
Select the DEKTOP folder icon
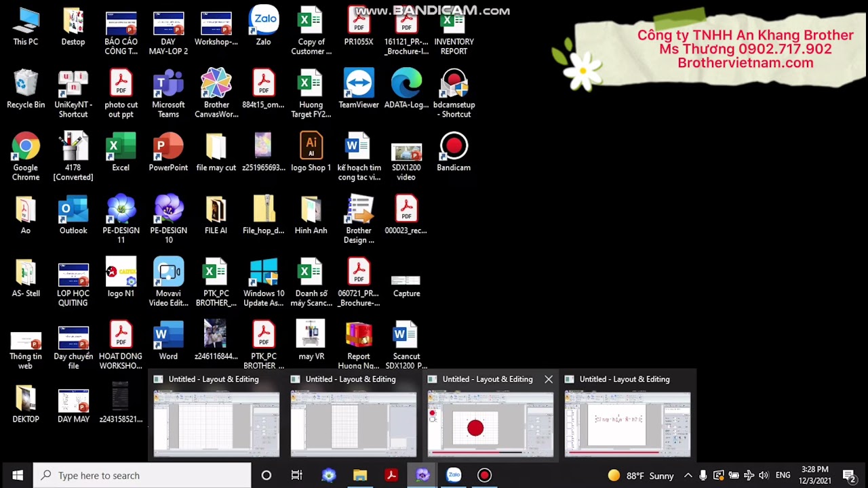(26, 403)
